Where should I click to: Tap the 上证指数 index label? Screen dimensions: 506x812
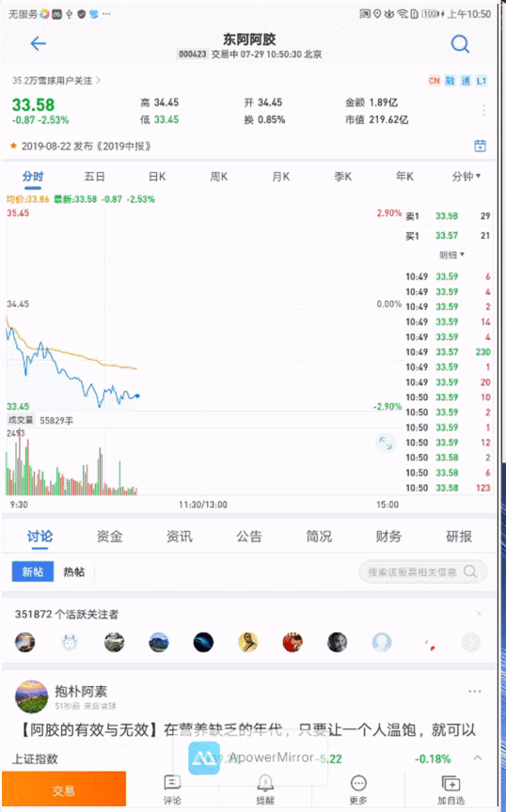pyautogui.click(x=35, y=758)
